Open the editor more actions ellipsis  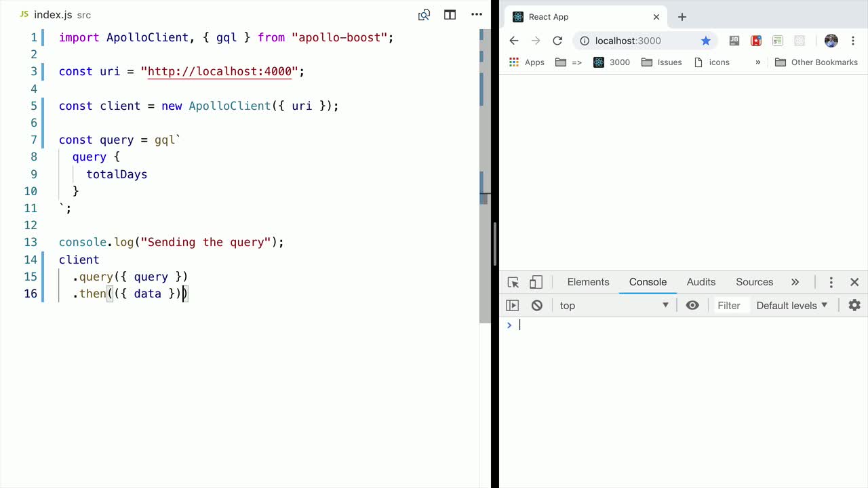pyautogui.click(x=476, y=15)
